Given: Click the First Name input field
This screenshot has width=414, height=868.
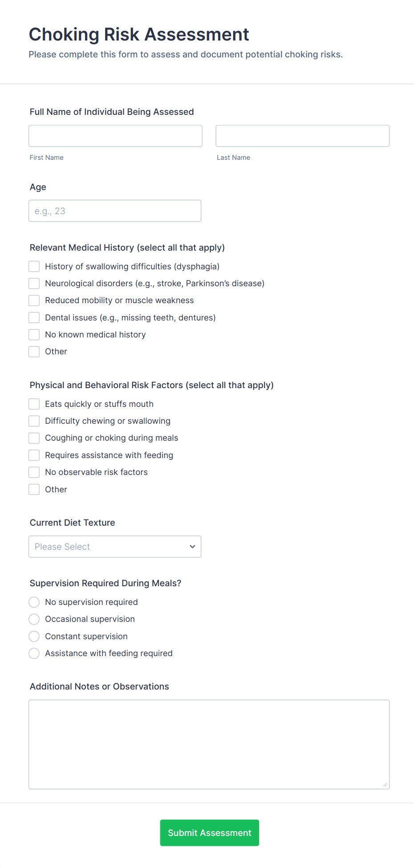Looking at the screenshot, I should point(115,136).
